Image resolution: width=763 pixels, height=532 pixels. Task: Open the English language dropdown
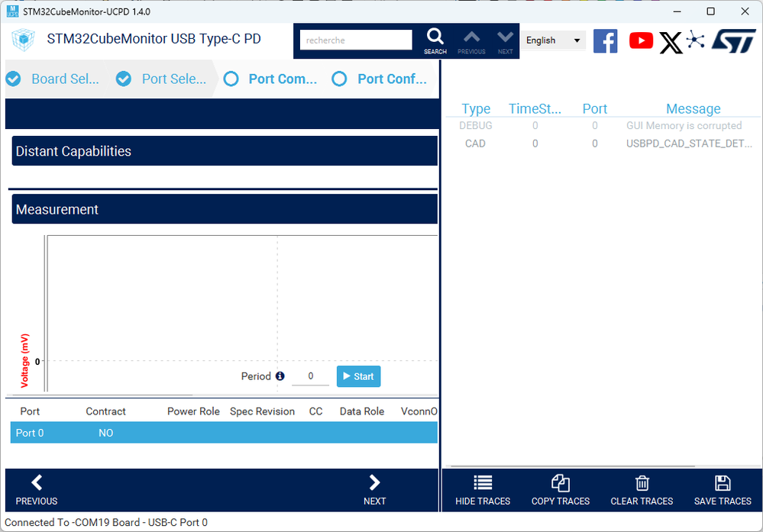[x=553, y=40]
